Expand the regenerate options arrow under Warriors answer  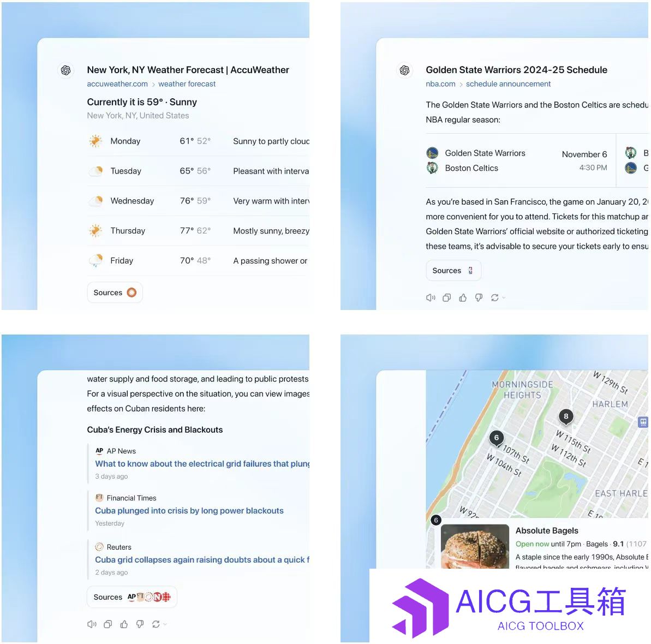click(x=504, y=297)
